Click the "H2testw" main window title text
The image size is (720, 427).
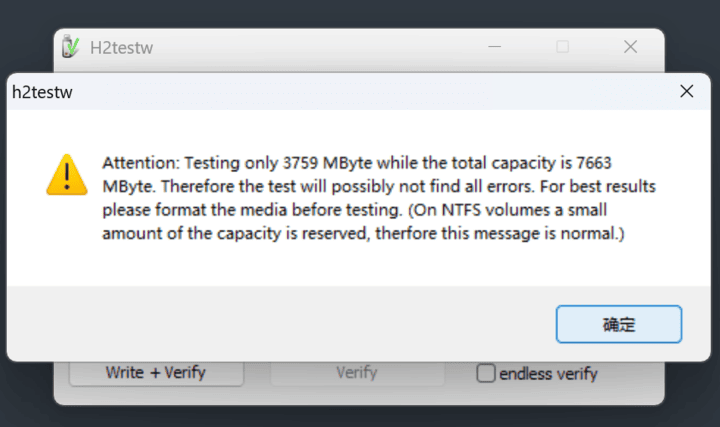click(121, 48)
